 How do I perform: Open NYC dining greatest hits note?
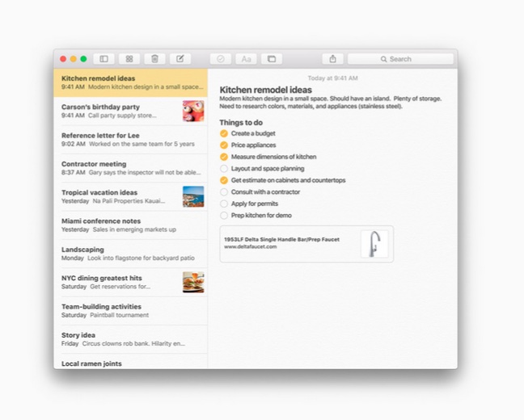(x=131, y=282)
